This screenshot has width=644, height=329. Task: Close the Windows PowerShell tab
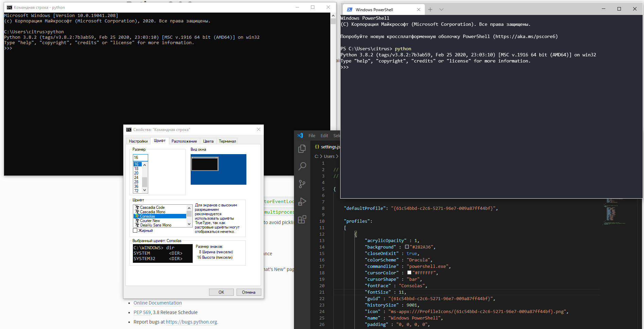click(x=418, y=10)
